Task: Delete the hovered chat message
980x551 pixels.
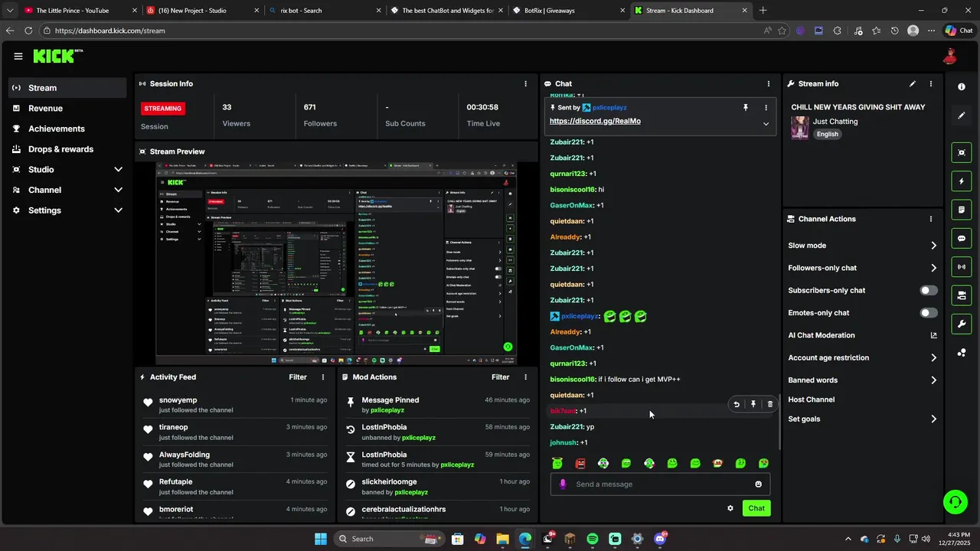Action: [x=770, y=404]
